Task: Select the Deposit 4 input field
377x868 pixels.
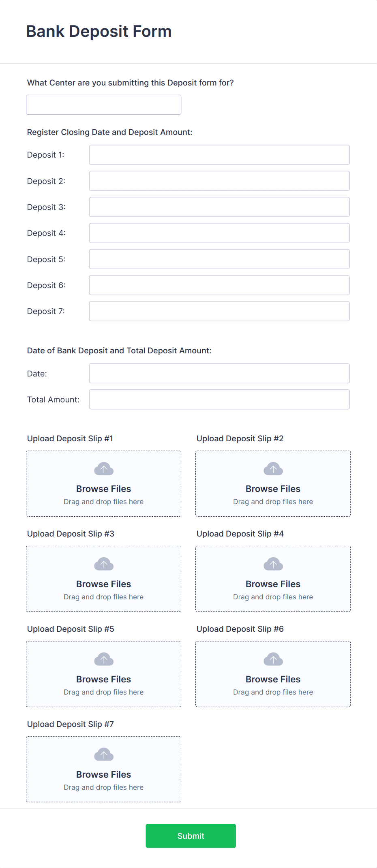Action: pyautogui.click(x=219, y=233)
